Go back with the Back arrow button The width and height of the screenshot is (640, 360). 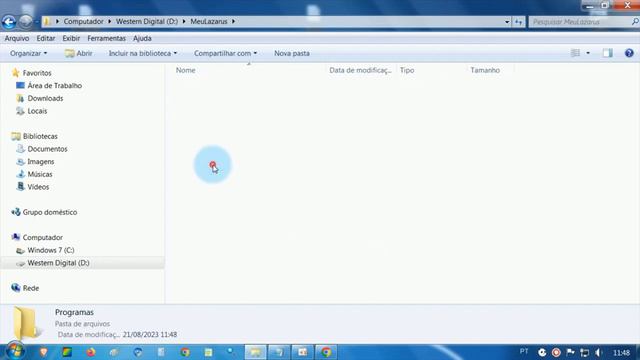(x=9, y=22)
